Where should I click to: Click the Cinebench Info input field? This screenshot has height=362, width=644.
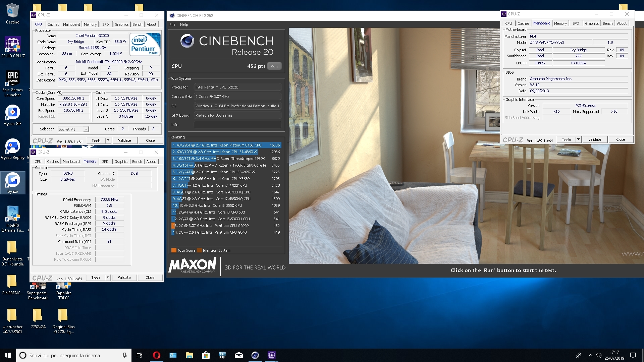click(x=237, y=125)
